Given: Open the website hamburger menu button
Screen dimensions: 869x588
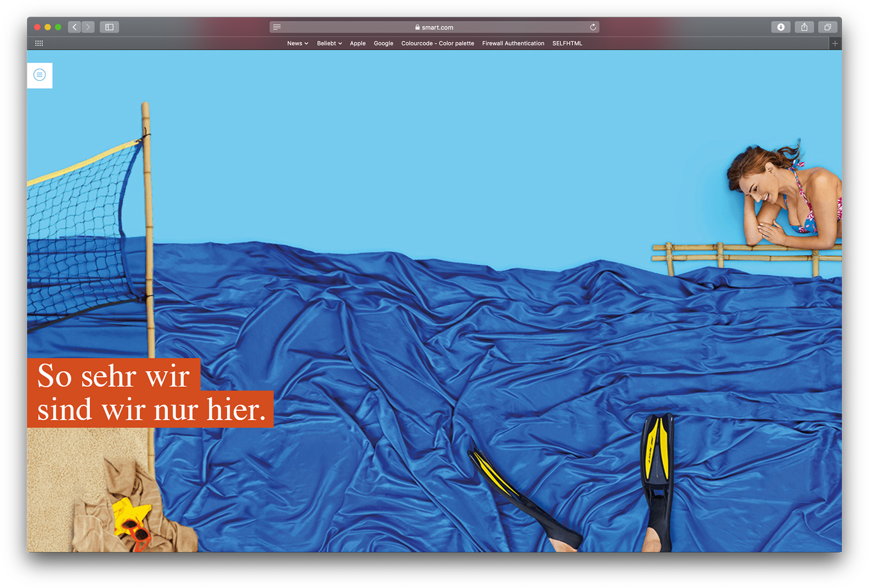Looking at the screenshot, I should (40, 75).
